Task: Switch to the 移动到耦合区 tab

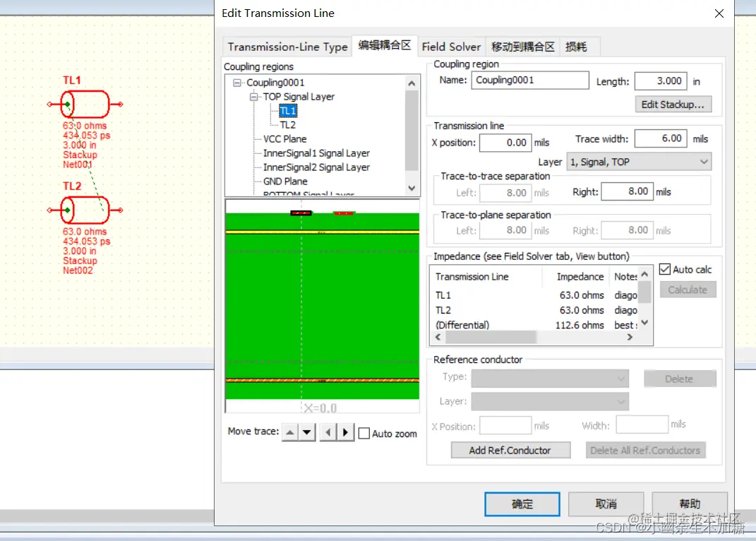Action: click(x=522, y=47)
